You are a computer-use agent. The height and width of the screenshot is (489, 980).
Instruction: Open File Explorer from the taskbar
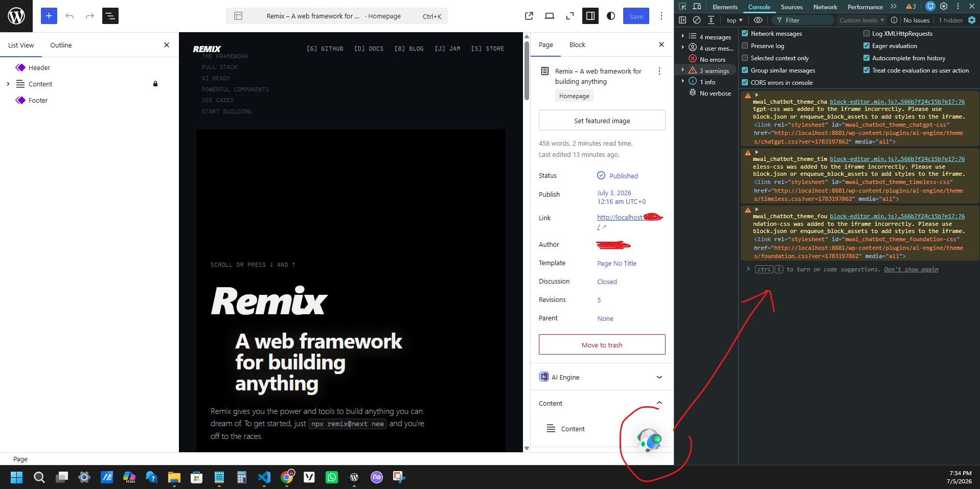(x=174, y=477)
